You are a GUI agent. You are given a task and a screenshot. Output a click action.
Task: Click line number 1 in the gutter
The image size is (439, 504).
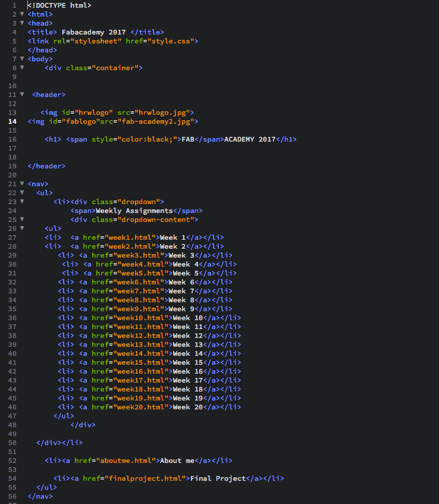[x=14, y=5]
